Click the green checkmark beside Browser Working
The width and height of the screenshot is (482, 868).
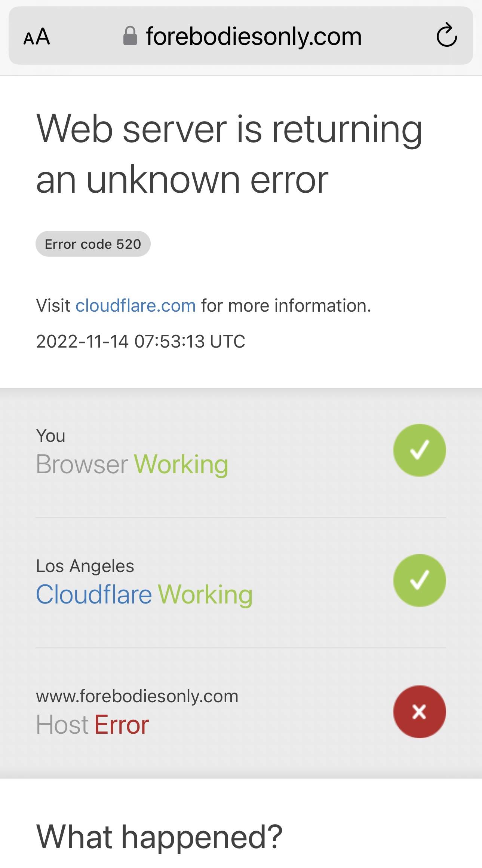[x=419, y=450]
